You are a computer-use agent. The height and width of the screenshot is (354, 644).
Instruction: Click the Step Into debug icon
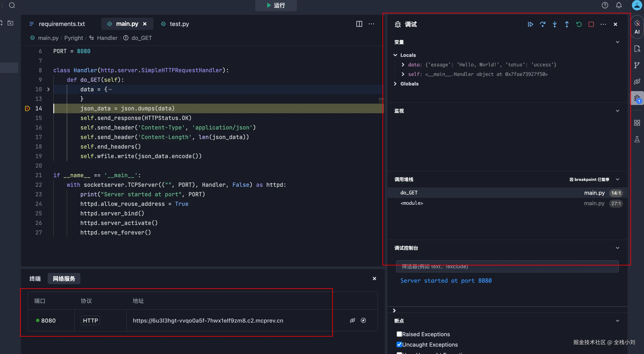tap(555, 24)
